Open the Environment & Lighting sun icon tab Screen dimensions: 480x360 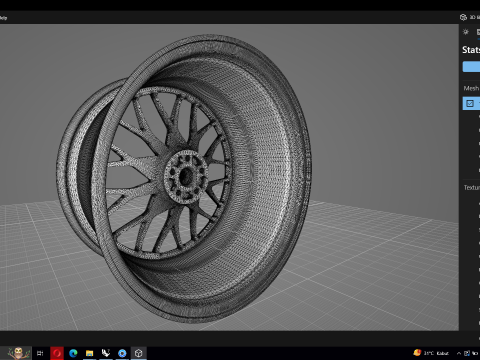point(466,32)
